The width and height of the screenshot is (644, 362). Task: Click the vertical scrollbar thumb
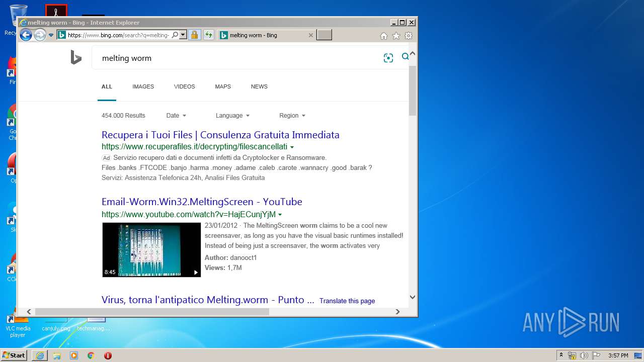pos(413,90)
